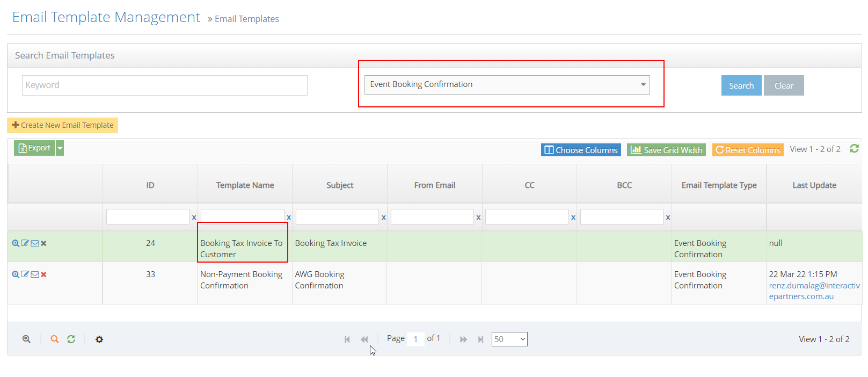Screen dimensions: 868x377
Task: Click the Choose Columns button
Action: coord(581,150)
